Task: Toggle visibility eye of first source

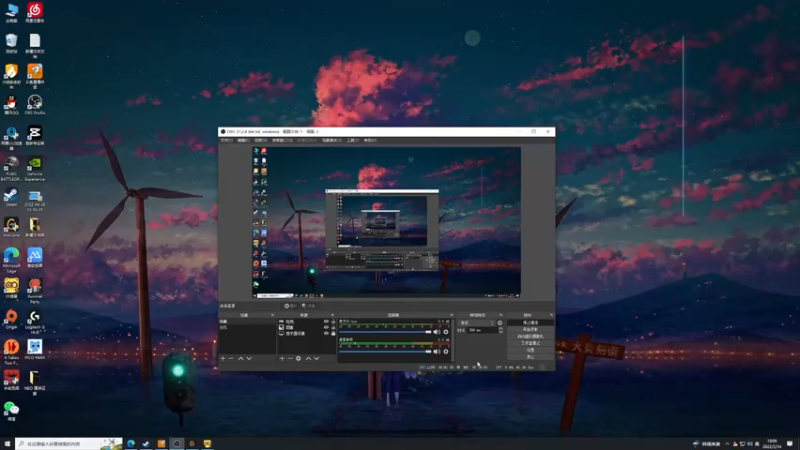Action: 326,321
